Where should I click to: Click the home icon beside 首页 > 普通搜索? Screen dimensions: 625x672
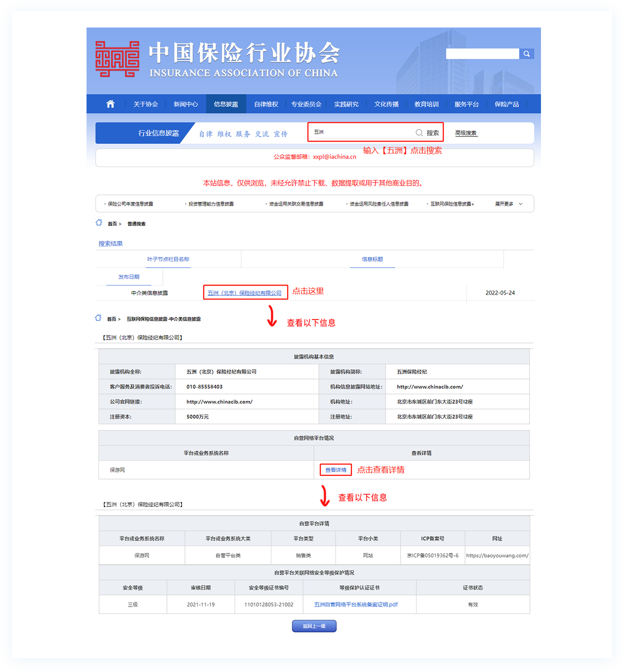pyautogui.click(x=99, y=222)
